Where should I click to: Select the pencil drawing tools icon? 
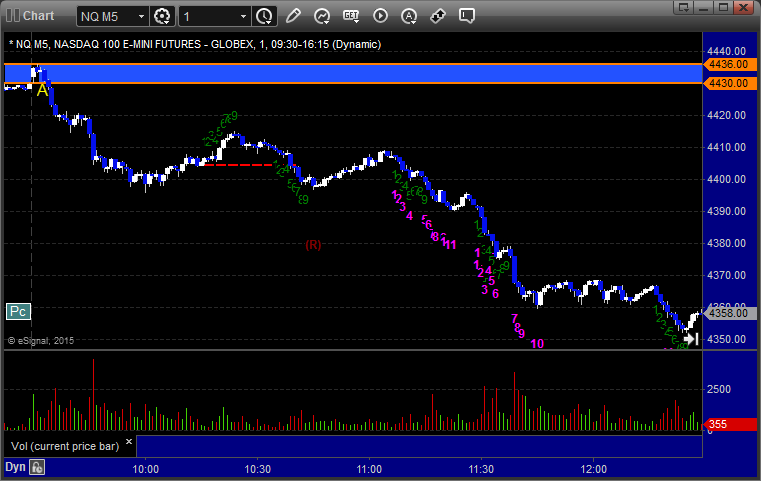(293, 16)
